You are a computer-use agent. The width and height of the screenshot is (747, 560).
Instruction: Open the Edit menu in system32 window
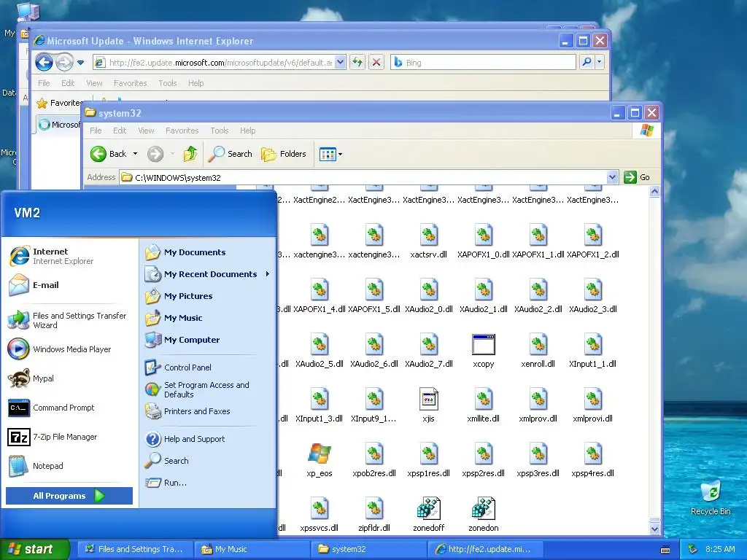[x=120, y=131]
